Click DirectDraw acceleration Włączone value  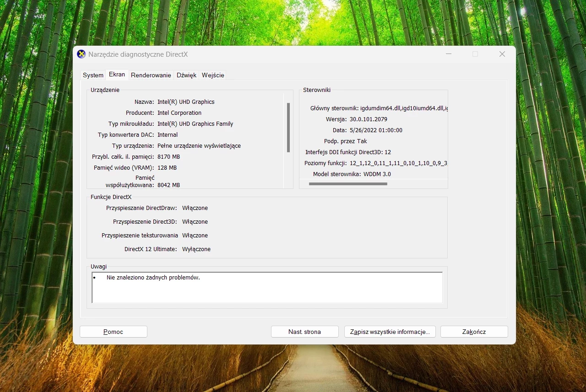195,208
